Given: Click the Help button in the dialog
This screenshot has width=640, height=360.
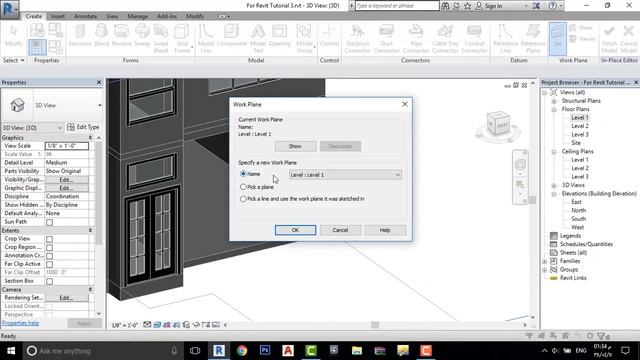Looking at the screenshot, I should pyautogui.click(x=385, y=230).
